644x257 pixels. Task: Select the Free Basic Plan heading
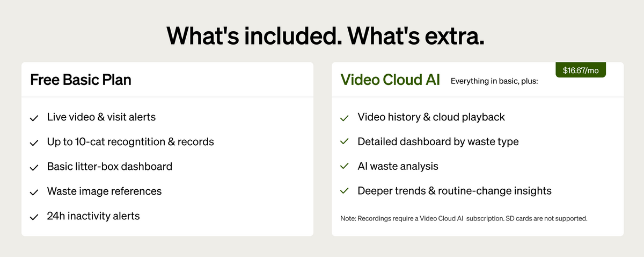tap(81, 80)
